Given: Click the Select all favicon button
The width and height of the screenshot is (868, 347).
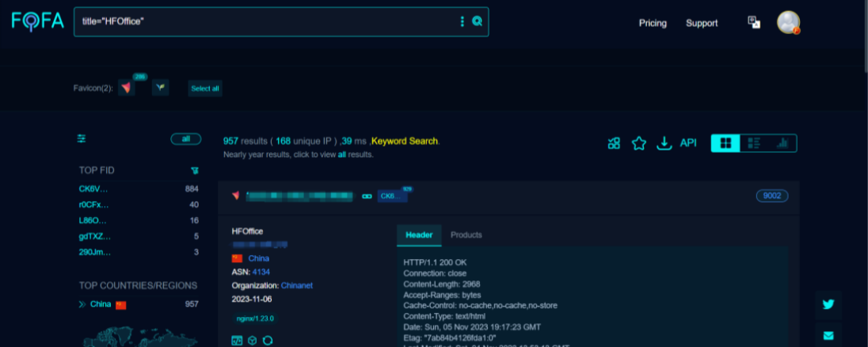Looking at the screenshot, I should [205, 89].
